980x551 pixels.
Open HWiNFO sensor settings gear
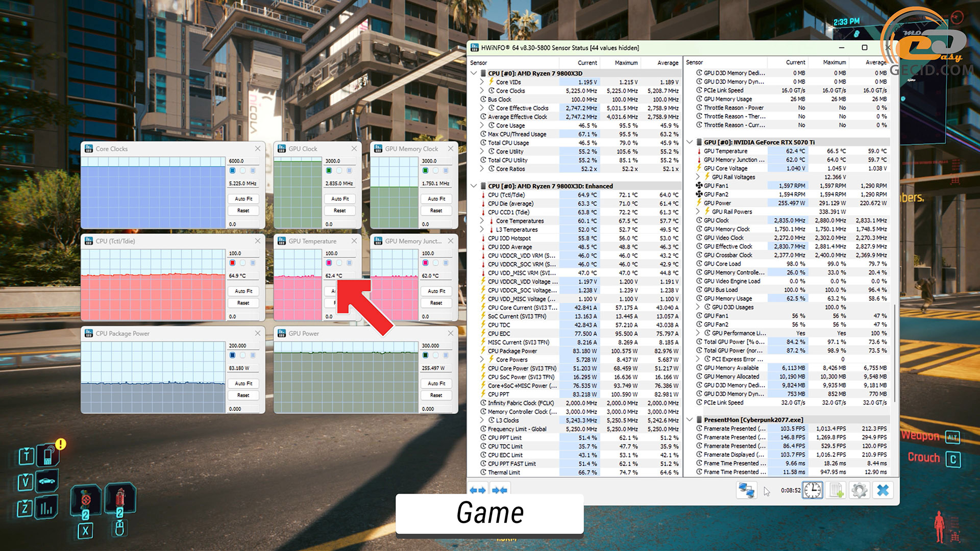coord(860,490)
